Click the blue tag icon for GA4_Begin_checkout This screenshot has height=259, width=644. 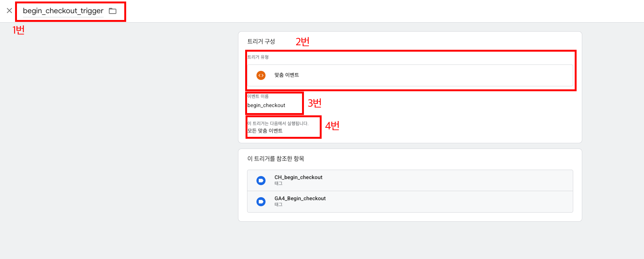(x=261, y=202)
